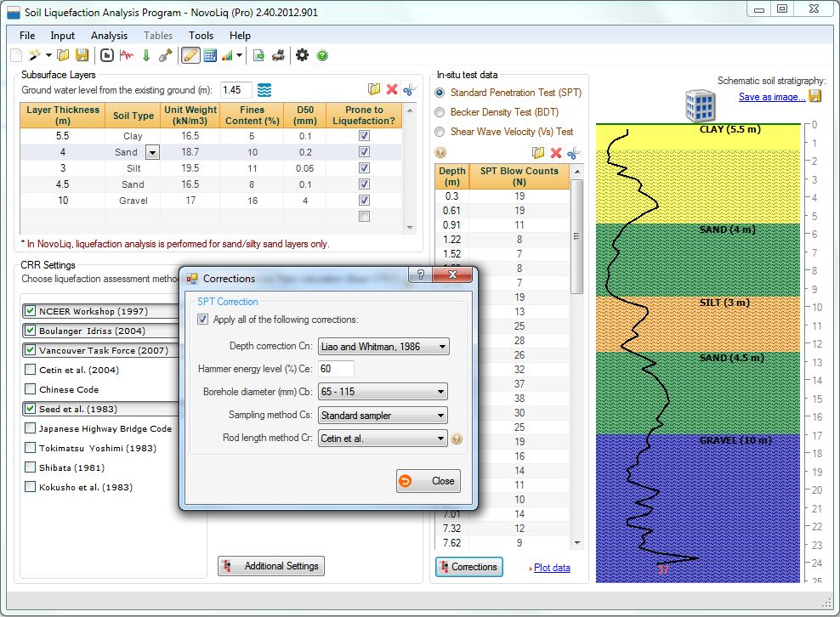The width and height of the screenshot is (840, 617).
Task: Click the calculator table toolbar icon
Action: (x=210, y=55)
